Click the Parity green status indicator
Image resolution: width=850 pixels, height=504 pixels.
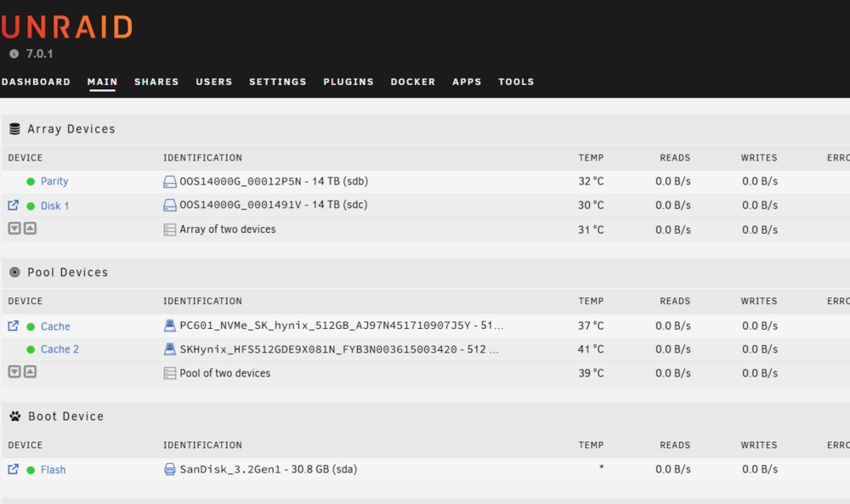point(31,182)
